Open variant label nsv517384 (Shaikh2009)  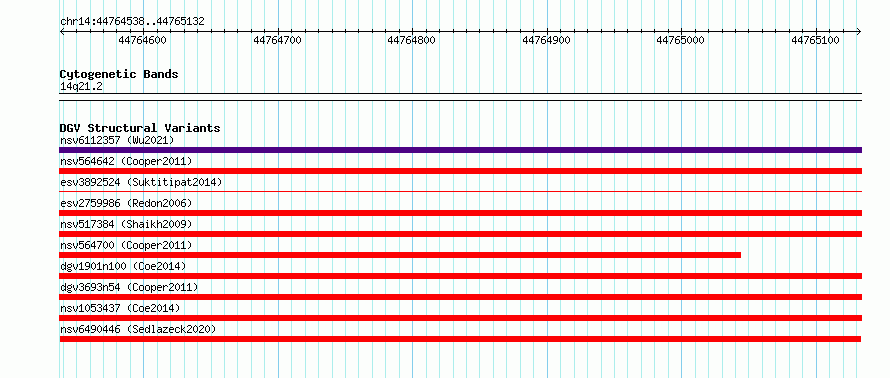126,224
